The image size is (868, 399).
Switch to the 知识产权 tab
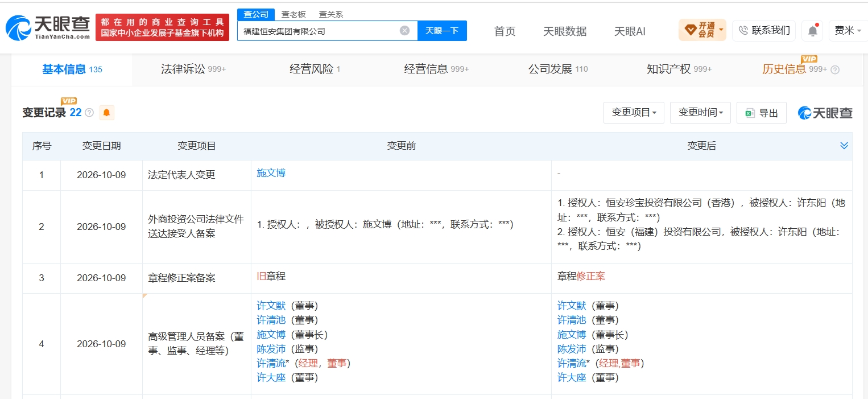[679, 69]
